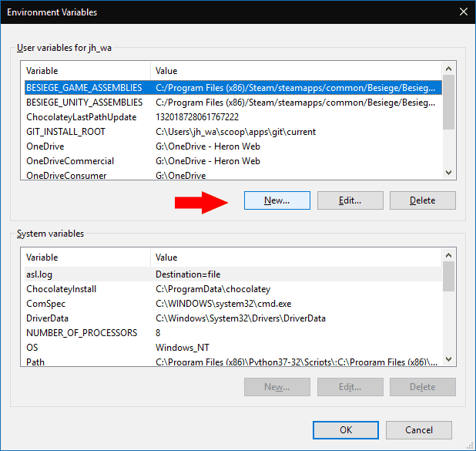
Task: Click Variable column header in User variables
Action: 88,71
